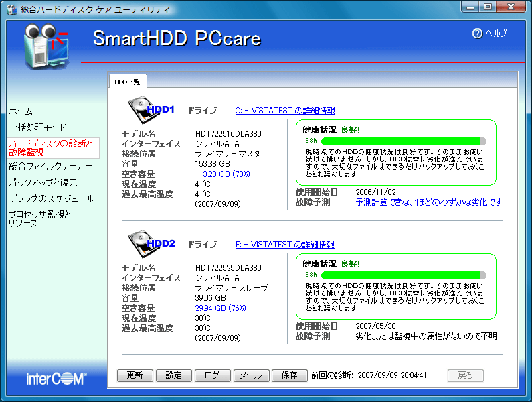Click プライマリ - マスタ connection value
Viewport: 532px width, 402px height.
click(x=228, y=154)
